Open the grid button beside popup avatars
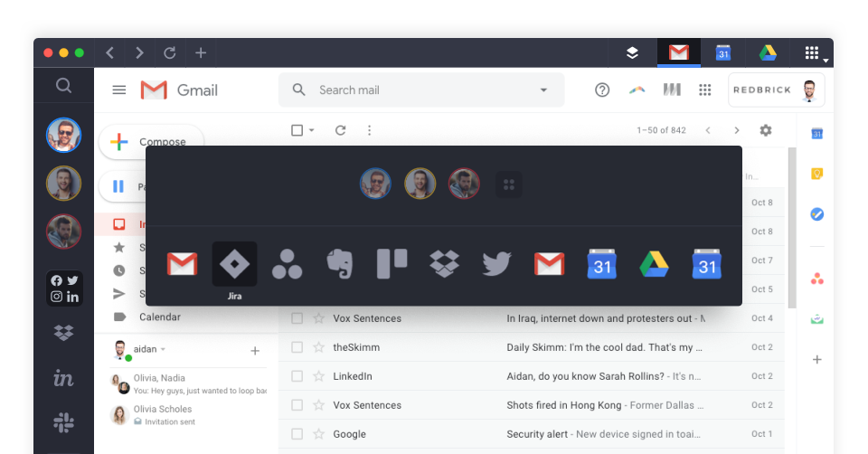 click(x=509, y=184)
